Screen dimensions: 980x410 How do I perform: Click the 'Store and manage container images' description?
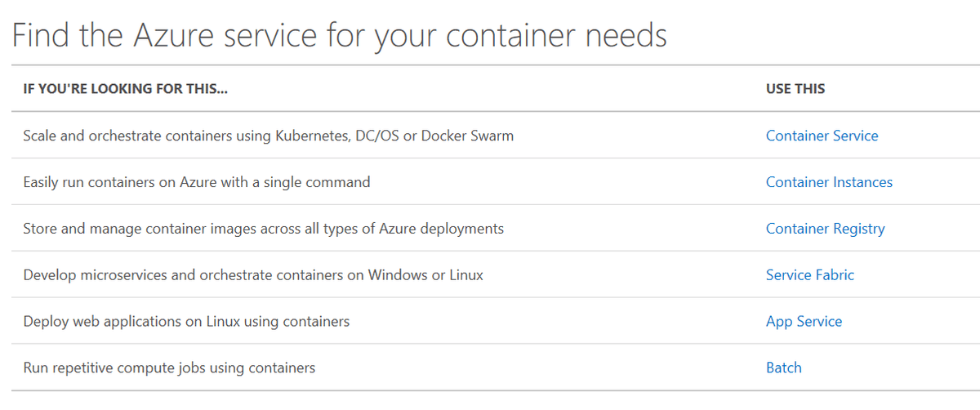coord(264,229)
